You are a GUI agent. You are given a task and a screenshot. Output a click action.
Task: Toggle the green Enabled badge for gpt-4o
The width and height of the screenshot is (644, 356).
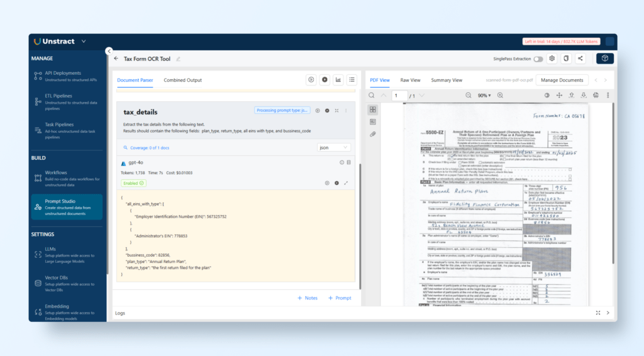(x=133, y=183)
